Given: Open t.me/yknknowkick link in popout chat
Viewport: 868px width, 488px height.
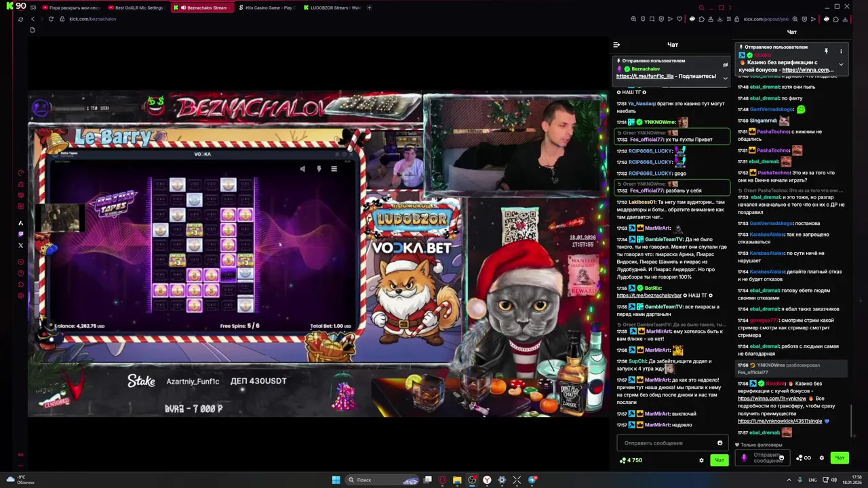Looking at the screenshot, I should tap(780, 421).
